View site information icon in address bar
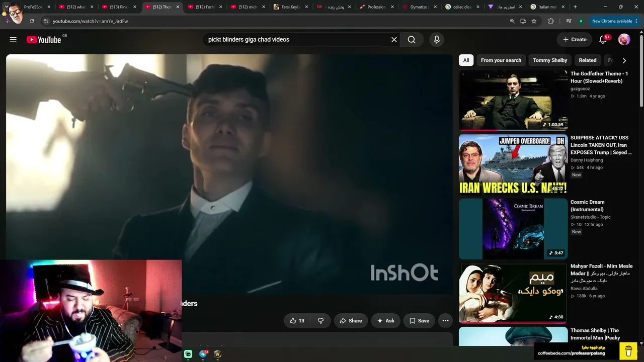 [46, 21]
